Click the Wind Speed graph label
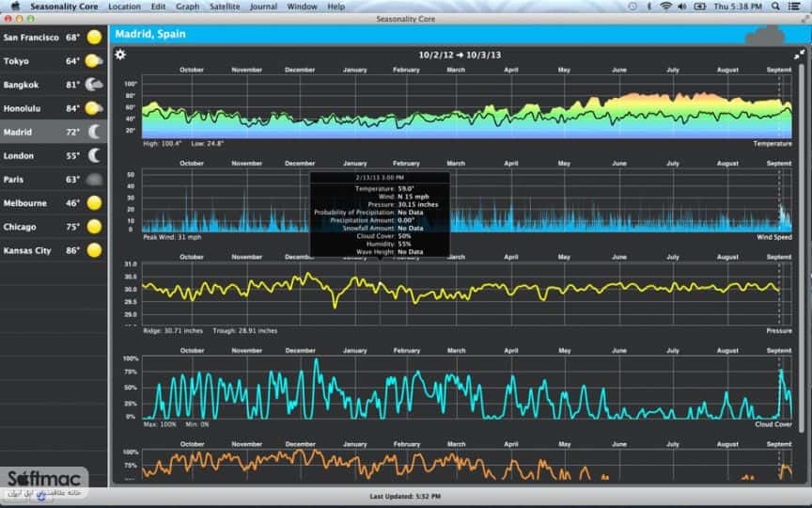 pos(773,237)
